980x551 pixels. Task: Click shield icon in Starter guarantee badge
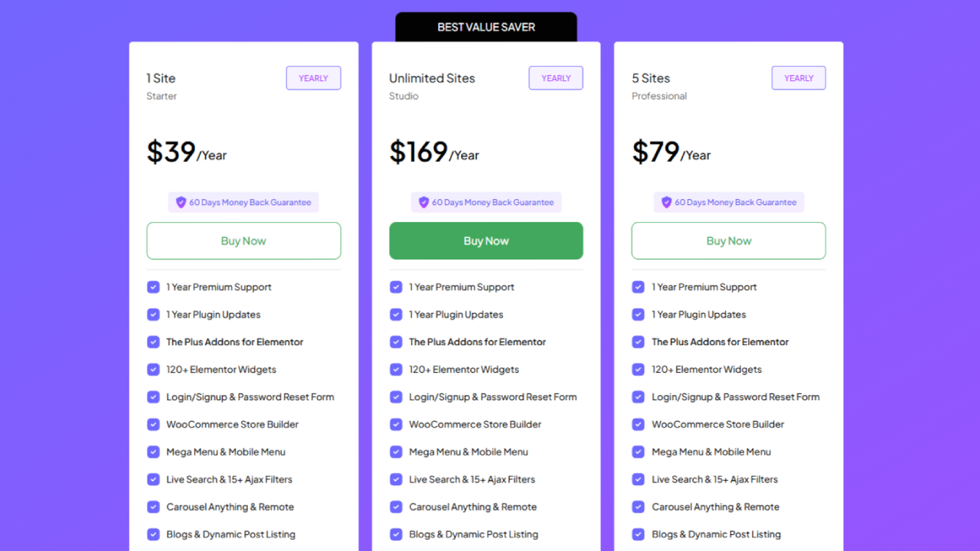(181, 202)
